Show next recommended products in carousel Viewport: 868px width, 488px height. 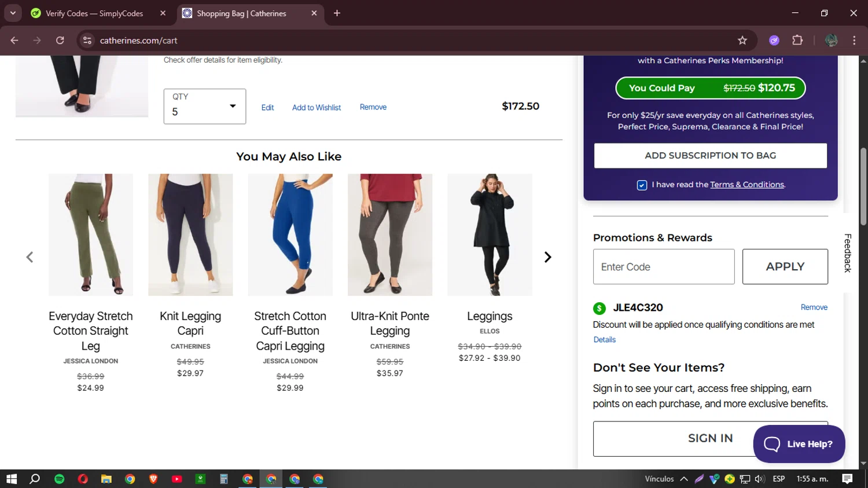547,257
